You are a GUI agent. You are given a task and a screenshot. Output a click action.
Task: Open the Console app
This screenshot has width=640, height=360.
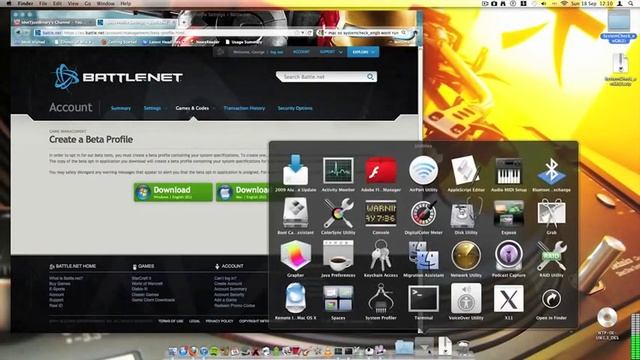pos(380,213)
